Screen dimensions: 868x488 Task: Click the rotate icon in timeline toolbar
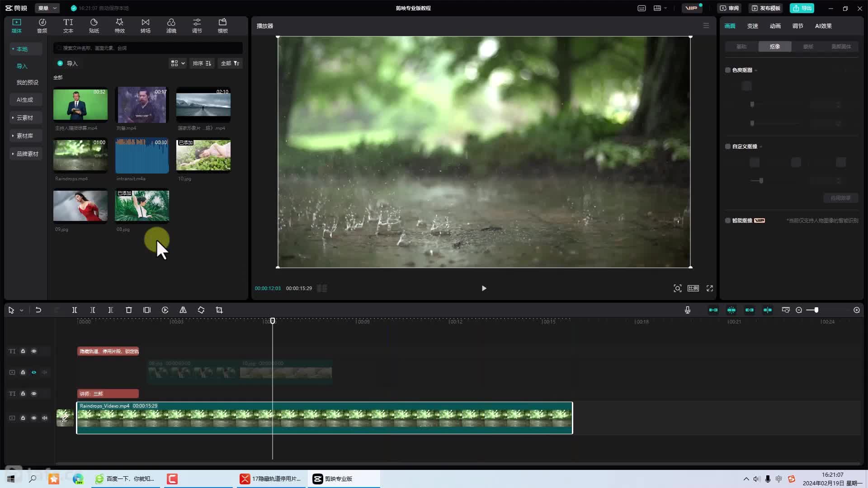click(201, 310)
